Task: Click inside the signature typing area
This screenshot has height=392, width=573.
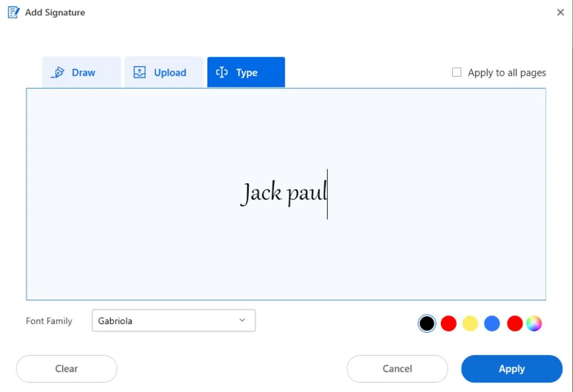Action: click(x=286, y=194)
